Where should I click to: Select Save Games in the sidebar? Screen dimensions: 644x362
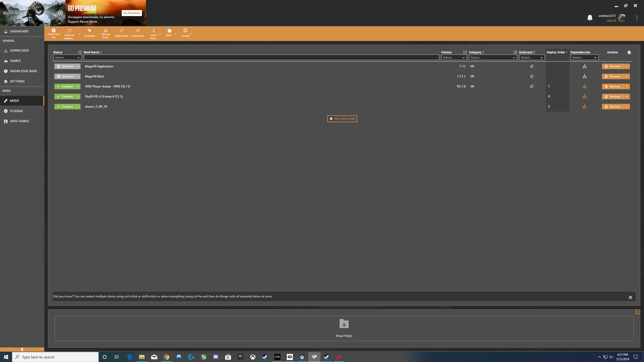[x=22, y=121]
